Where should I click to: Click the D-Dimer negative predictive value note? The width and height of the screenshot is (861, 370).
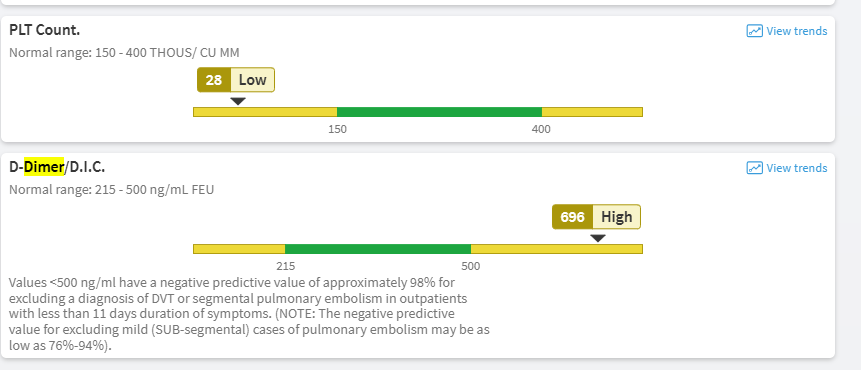[249, 315]
